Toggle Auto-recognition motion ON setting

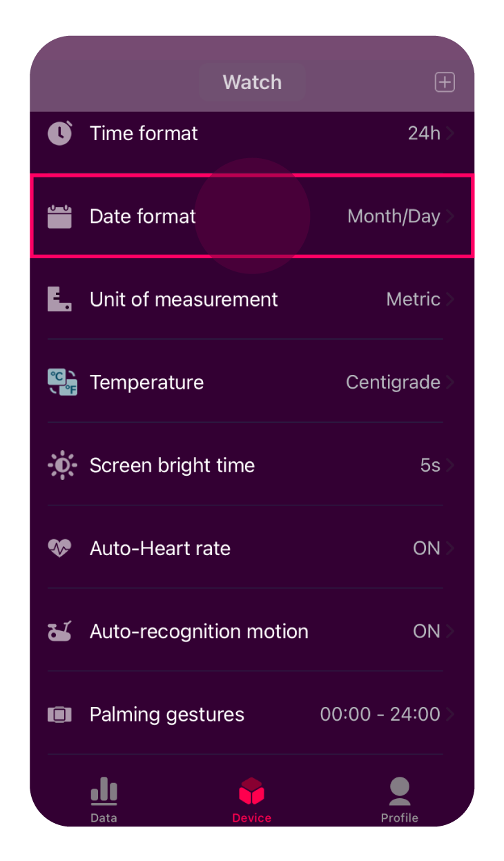pyautogui.click(x=427, y=631)
